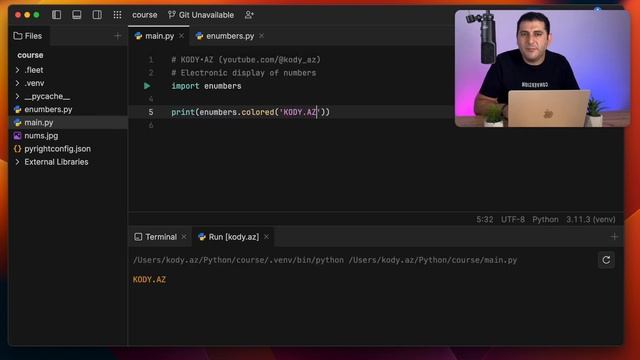
Task: Click the KODY.AZ output text
Action: point(149,280)
